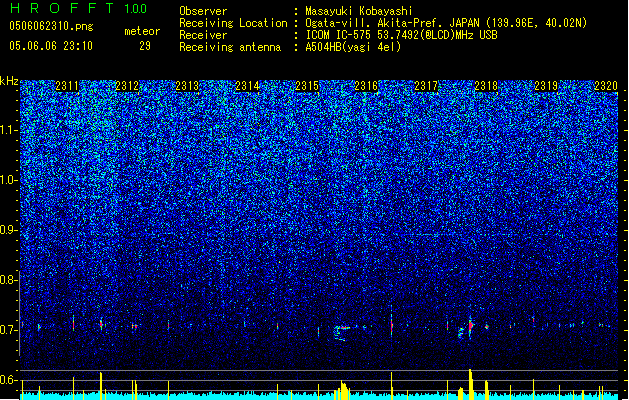Select the 2317 time marker
The width and height of the screenshot is (629, 400).
[x=426, y=86]
